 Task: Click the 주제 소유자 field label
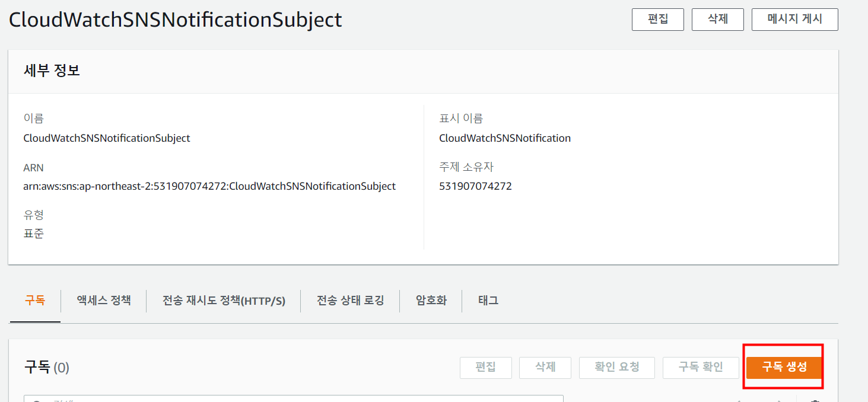pos(466,167)
